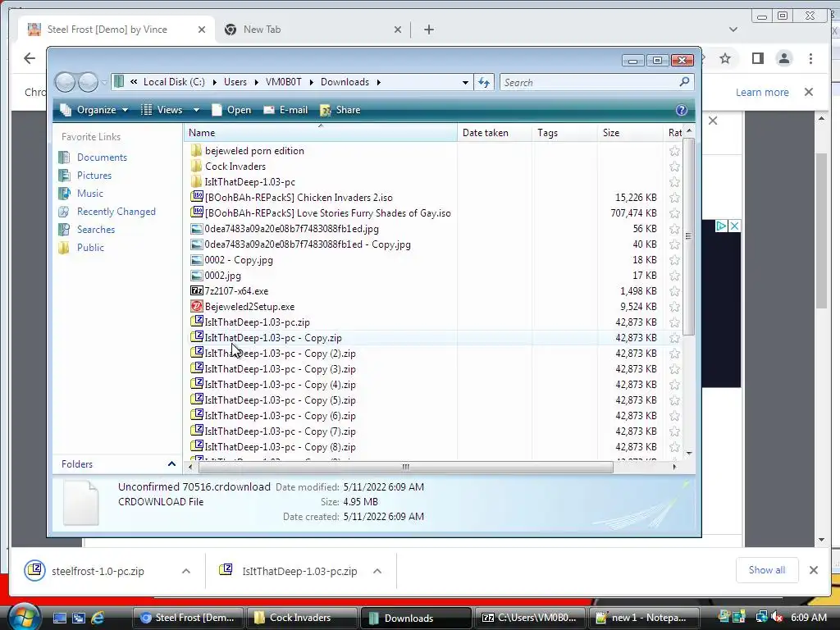The image size is (840, 630).
Task: Select IsItThatDeep-1.03-pc - Copy.zip file
Action: point(272,338)
